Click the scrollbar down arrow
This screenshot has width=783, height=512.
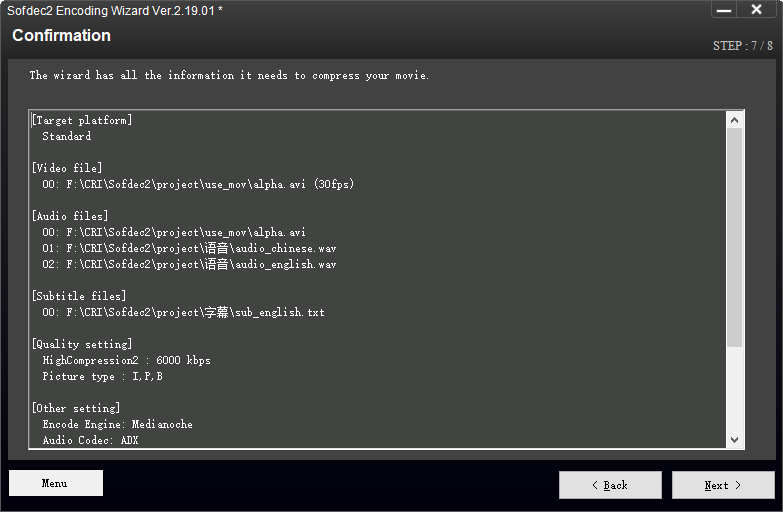pos(734,440)
